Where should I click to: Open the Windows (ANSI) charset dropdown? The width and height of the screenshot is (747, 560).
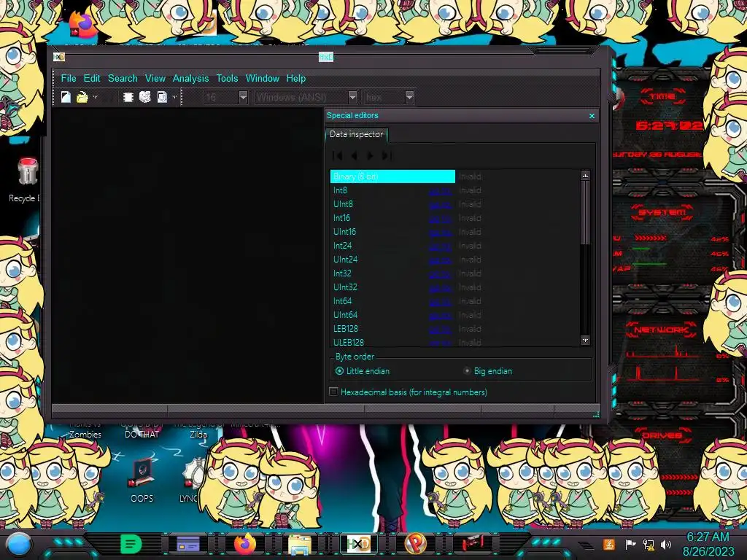[352, 97]
